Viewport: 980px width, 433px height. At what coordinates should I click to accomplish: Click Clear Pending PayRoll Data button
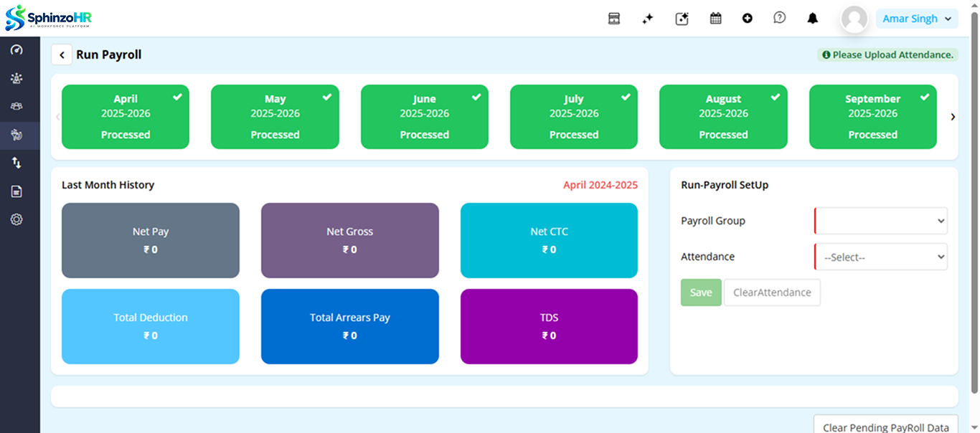click(x=886, y=424)
